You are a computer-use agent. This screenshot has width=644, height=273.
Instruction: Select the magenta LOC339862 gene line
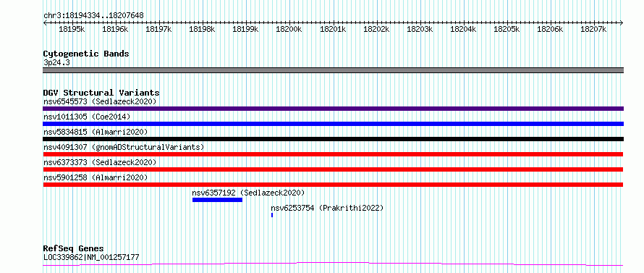[x=333, y=264]
